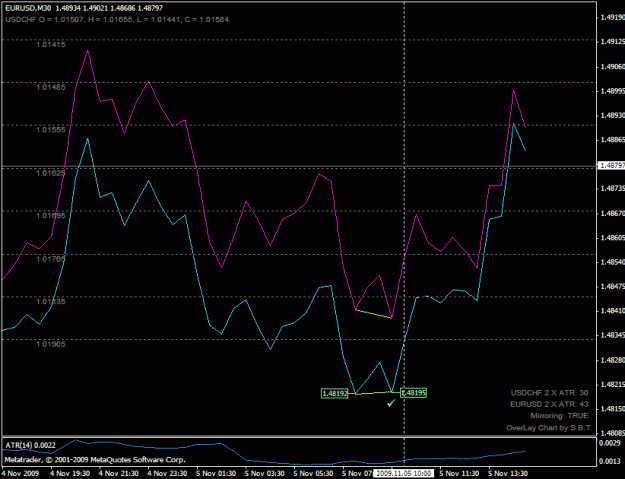Image resolution: width=625 pixels, height=479 pixels.
Task: Click 1.48345 on the right price axis
Action: (613, 336)
